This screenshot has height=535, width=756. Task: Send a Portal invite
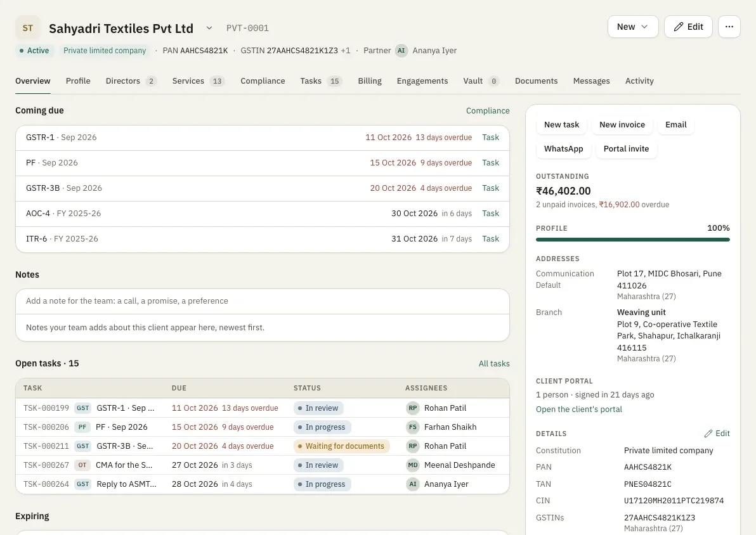click(x=627, y=149)
